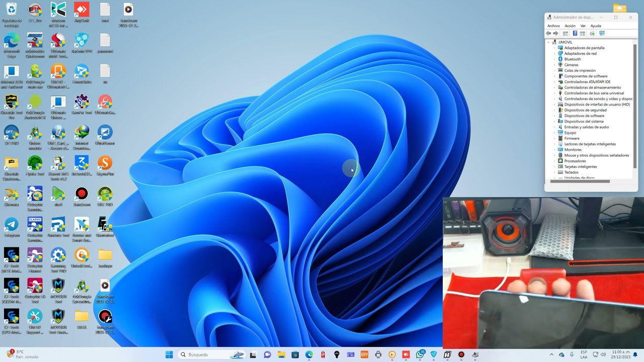Select Componentes de software tree item
644x362 pixels.
[586, 76]
